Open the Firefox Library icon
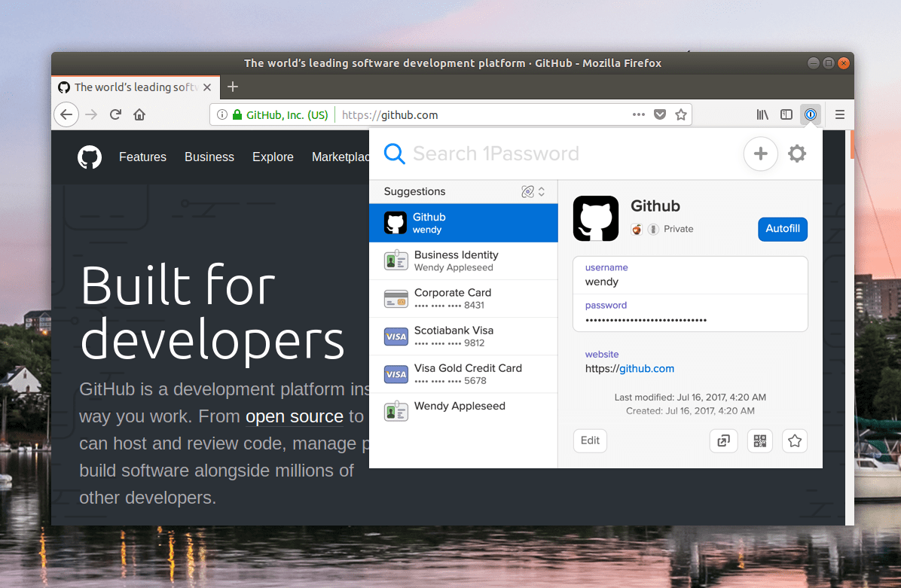This screenshot has width=901, height=588. pos(762,114)
